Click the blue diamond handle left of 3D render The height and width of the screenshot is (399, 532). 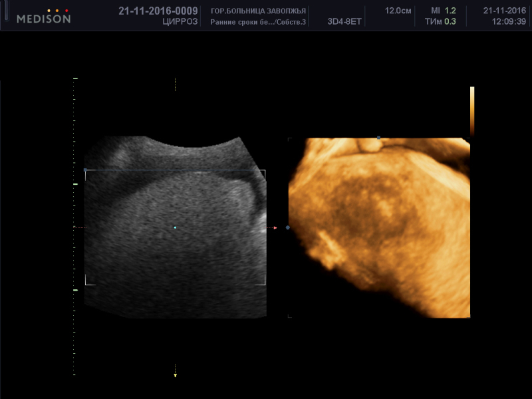tap(288, 227)
